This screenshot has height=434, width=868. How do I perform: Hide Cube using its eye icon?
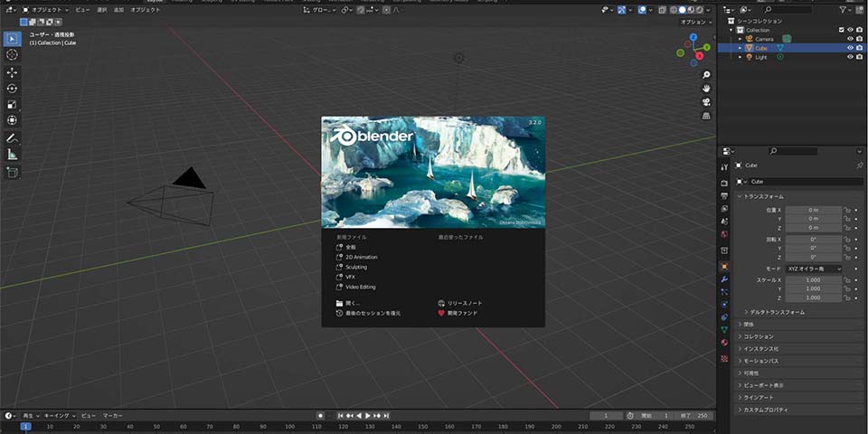pos(850,48)
